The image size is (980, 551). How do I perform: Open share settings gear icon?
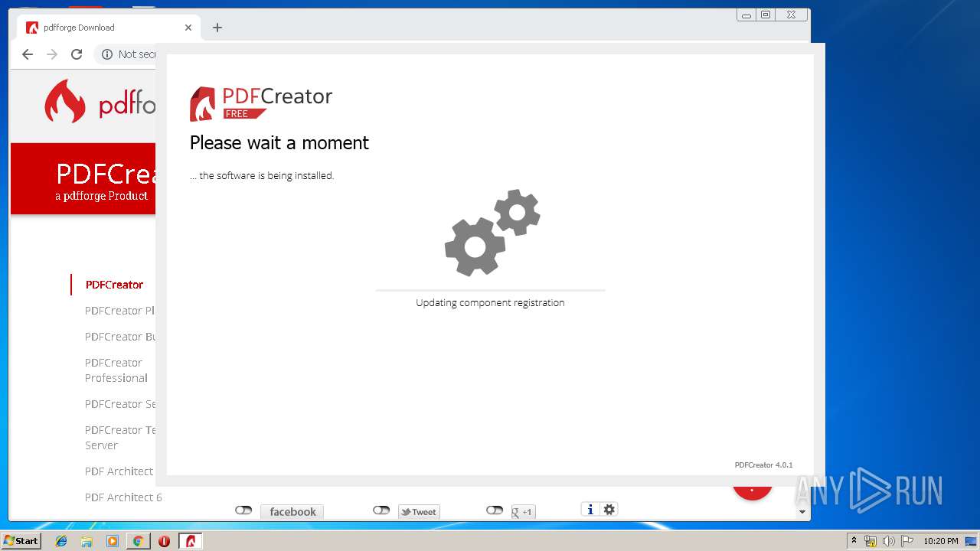coord(609,510)
